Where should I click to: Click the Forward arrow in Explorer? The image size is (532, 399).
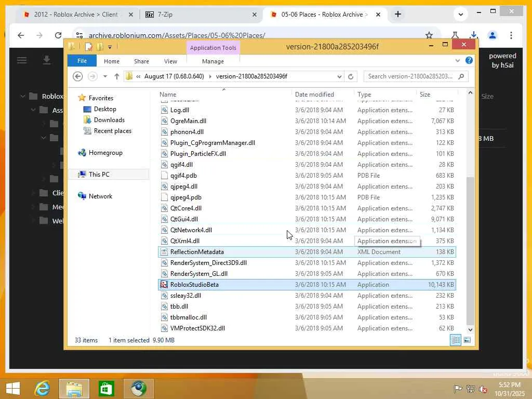(92, 76)
